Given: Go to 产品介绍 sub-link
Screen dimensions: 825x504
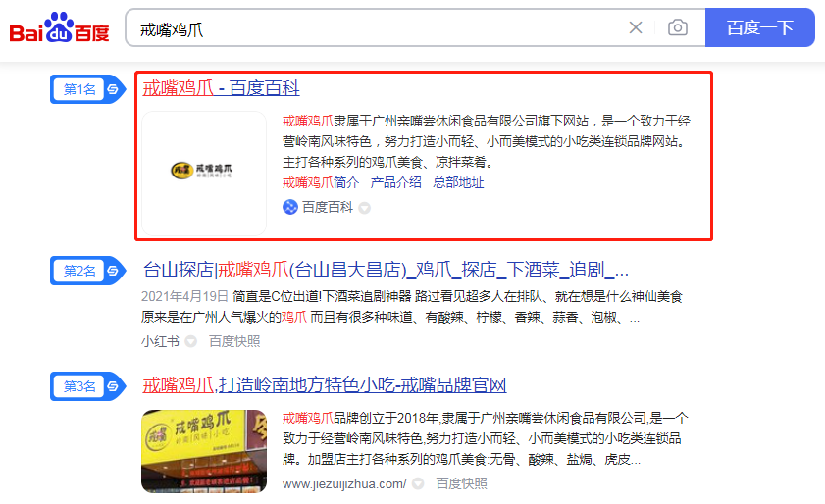Looking at the screenshot, I should point(395,182).
